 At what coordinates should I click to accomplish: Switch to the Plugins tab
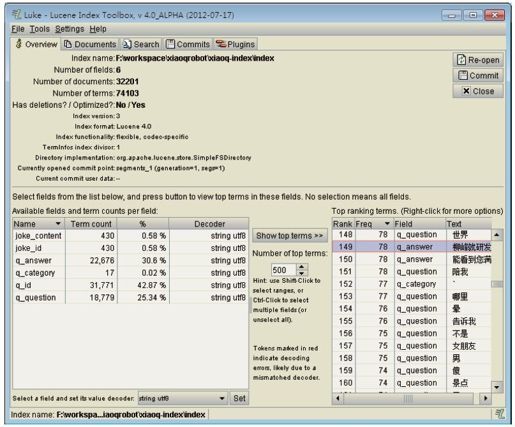[235, 44]
